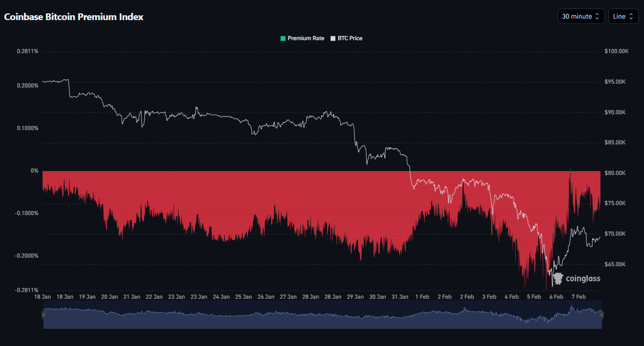644x346 pixels.
Task: Click the $90.00K price axis label
Action: tap(615, 112)
